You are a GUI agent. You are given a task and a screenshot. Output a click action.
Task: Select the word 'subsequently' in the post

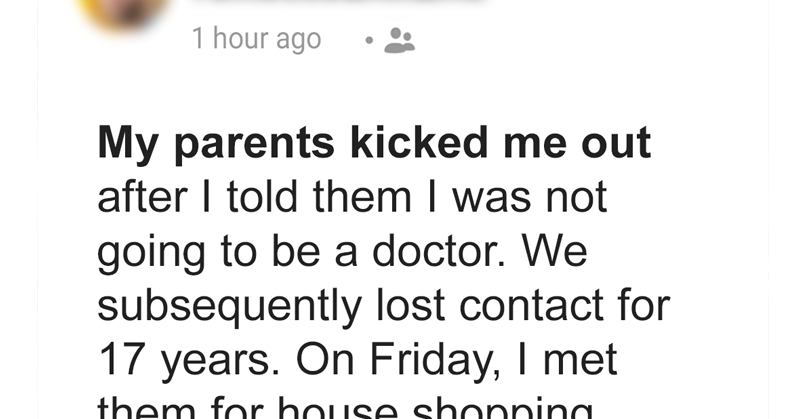230,307
